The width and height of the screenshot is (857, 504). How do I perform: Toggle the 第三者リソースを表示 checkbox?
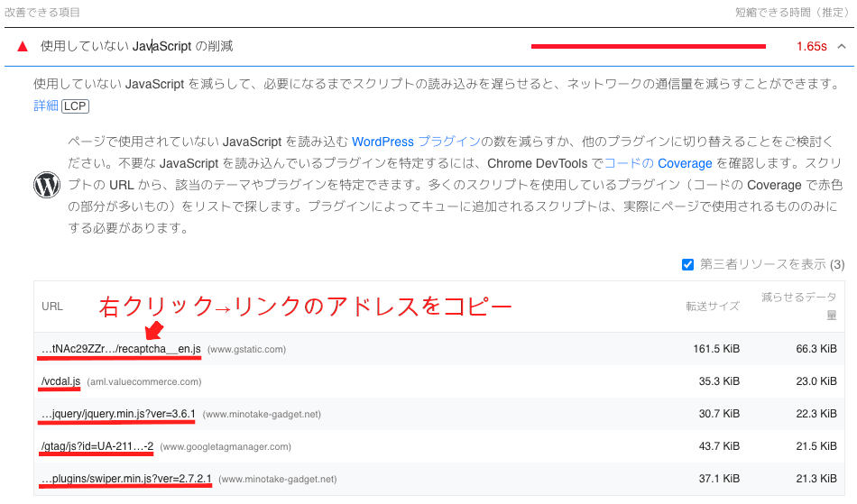pyautogui.click(x=687, y=264)
